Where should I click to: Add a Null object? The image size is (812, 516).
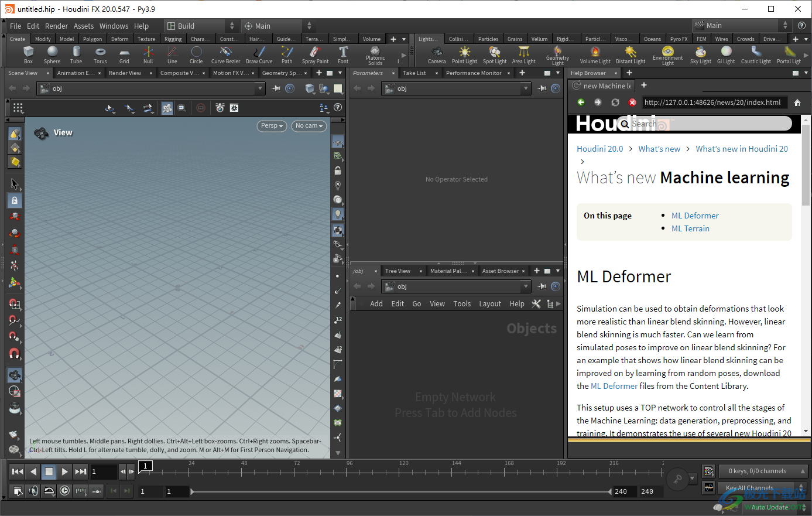pos(148,55)
